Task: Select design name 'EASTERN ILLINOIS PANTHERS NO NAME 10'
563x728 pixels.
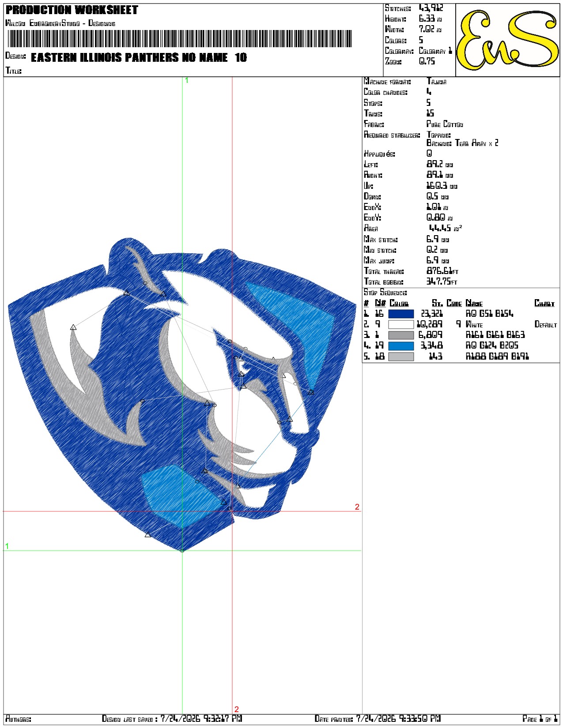Action: point(139,57)
